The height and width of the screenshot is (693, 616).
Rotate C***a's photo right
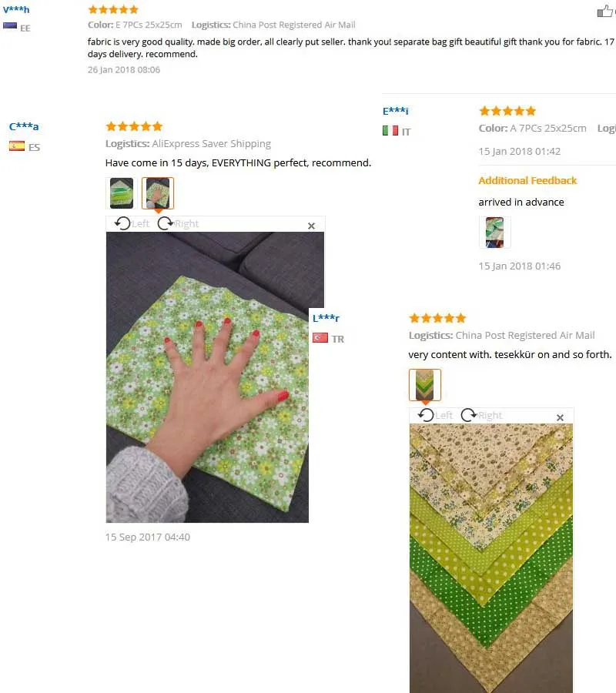[x=178, y=223]
